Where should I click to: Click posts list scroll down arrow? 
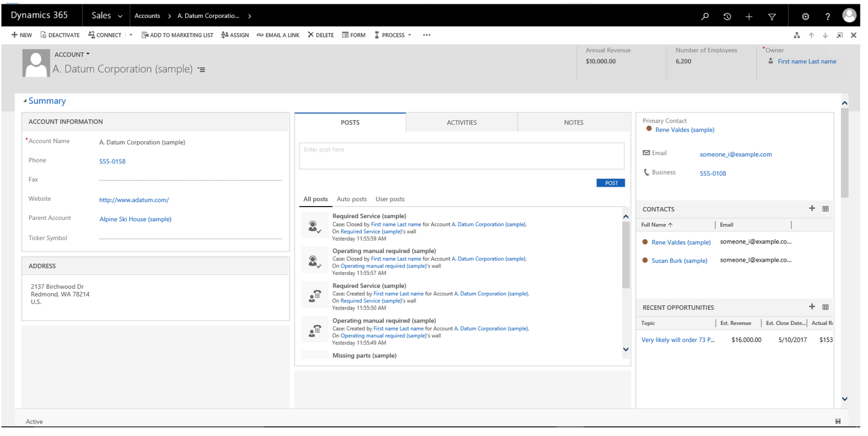[x=626, y=349]
